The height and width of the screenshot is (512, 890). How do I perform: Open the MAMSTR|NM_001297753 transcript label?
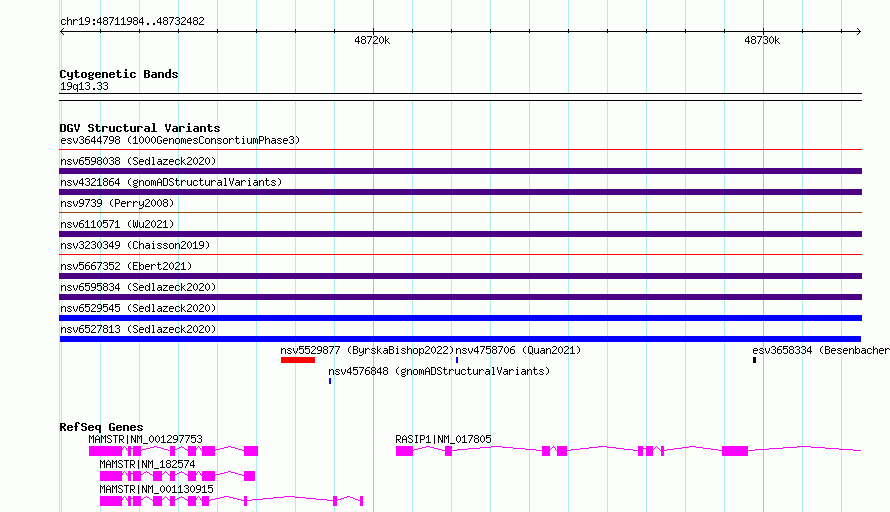coord(145,439)
